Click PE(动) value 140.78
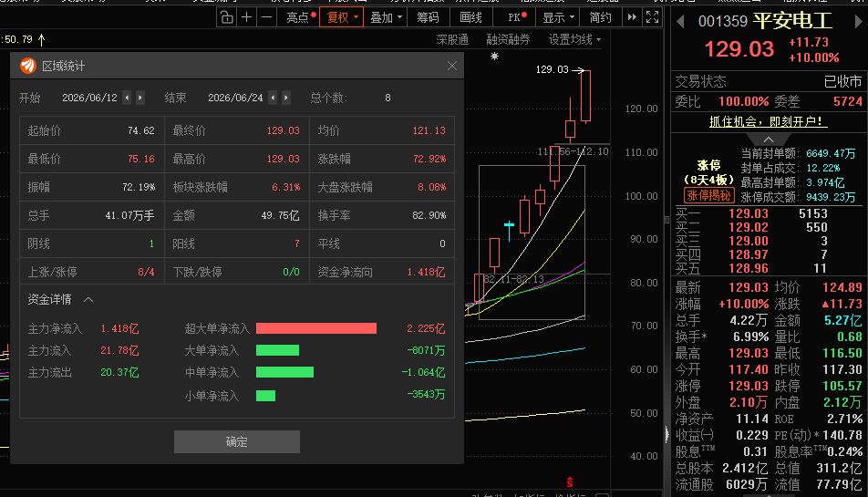The height and width of the screenshot is (497, 868). [842, 435]
